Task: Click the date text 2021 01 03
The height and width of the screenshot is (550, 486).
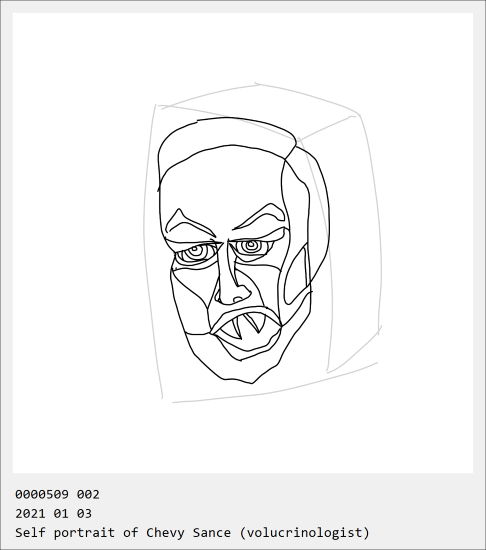Action: [x=53, y=514]
